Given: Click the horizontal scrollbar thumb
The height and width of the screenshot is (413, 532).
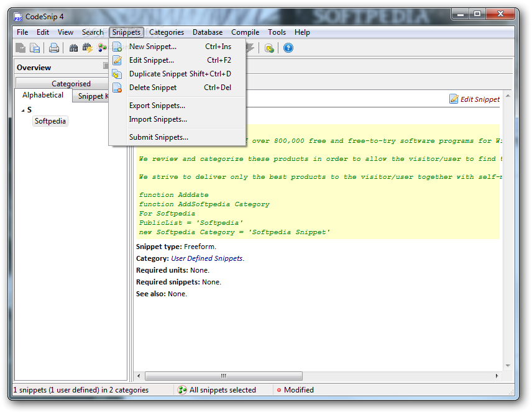Looking at the screenshot, I should point(224,376).
